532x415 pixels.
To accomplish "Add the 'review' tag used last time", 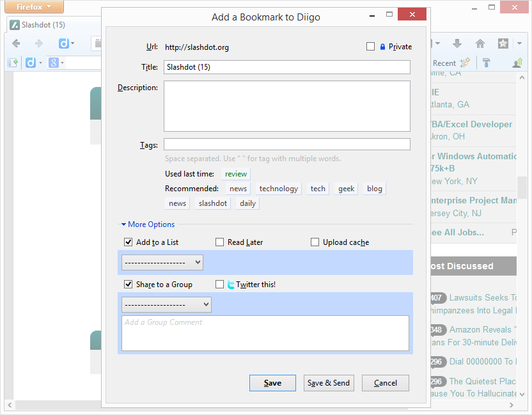I will (x=236, y=174).
